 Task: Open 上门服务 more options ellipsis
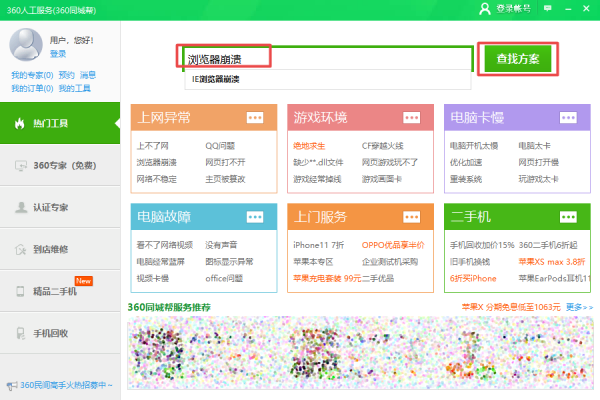[x=412, y=217]
